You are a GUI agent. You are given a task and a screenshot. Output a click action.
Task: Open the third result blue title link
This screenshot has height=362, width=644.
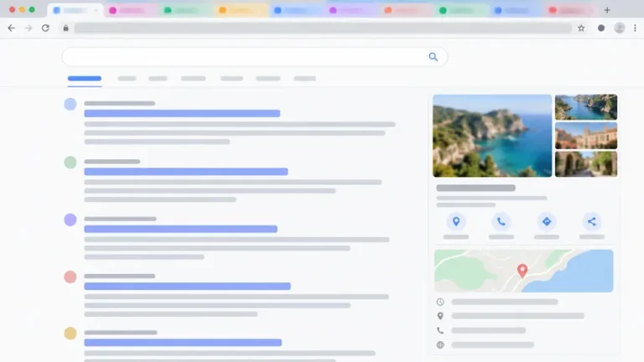pos(181,229)
